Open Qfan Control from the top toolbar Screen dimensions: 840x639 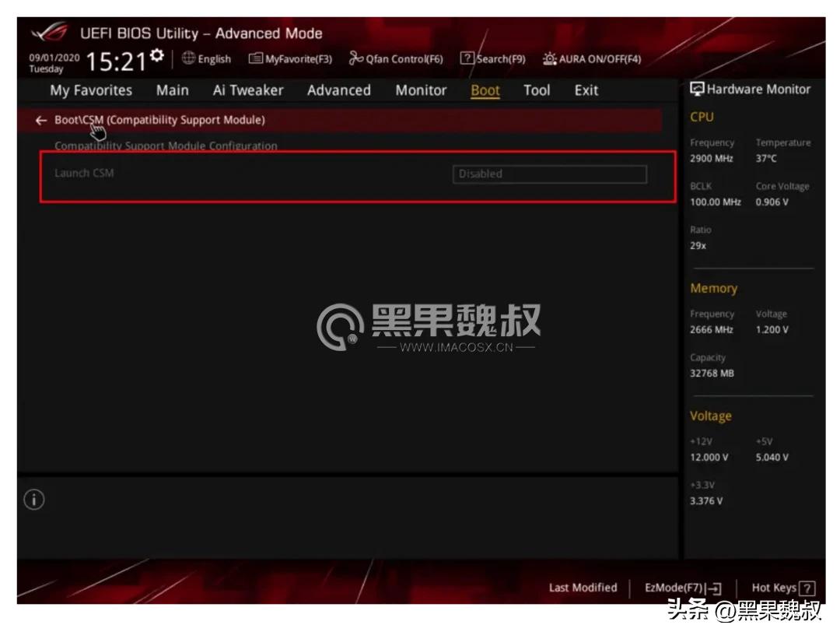[x=397, y=58]
